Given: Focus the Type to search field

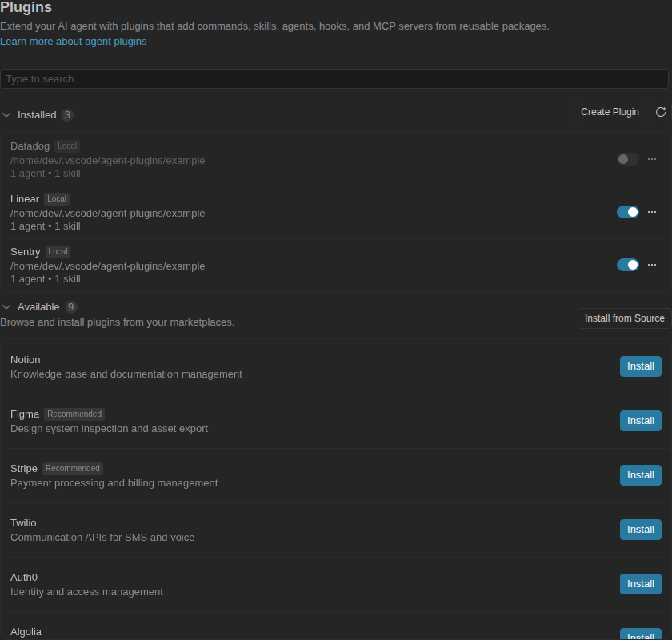Looking at the screenshot, I should (x=334, y=79).
